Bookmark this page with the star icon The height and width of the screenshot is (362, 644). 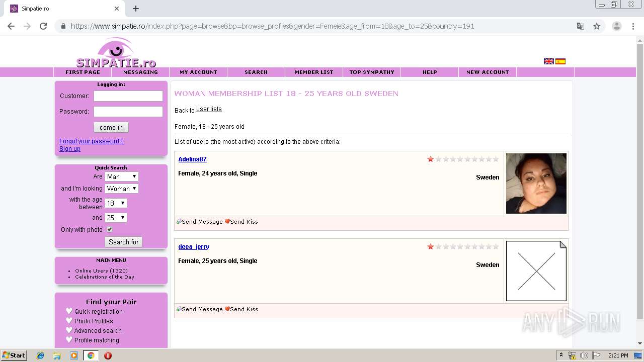597,26
